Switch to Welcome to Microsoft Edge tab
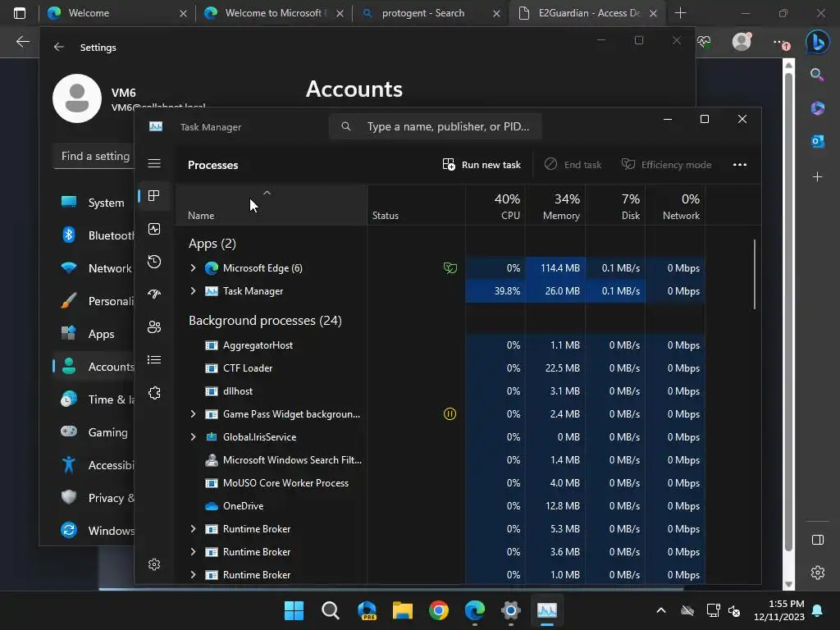 (x=272, y=13)
